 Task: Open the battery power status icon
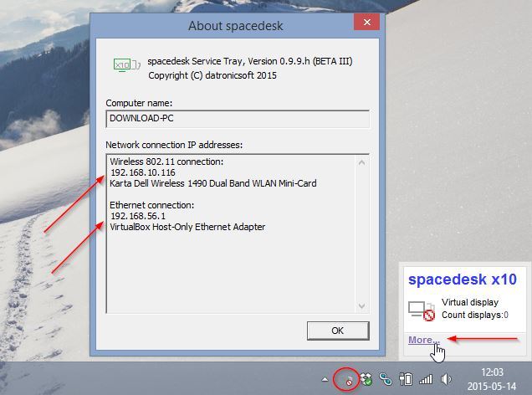[406, 379]
